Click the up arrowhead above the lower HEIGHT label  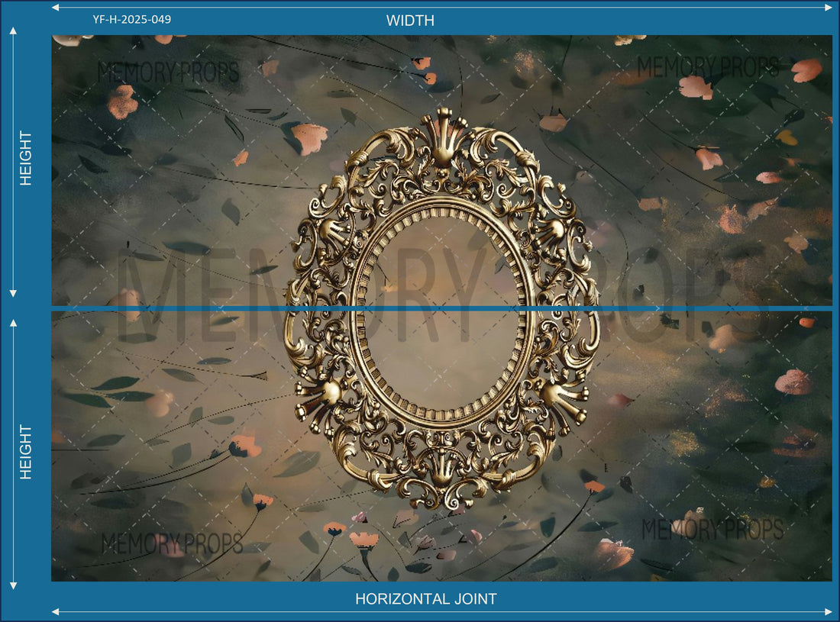tap(13, 324)
